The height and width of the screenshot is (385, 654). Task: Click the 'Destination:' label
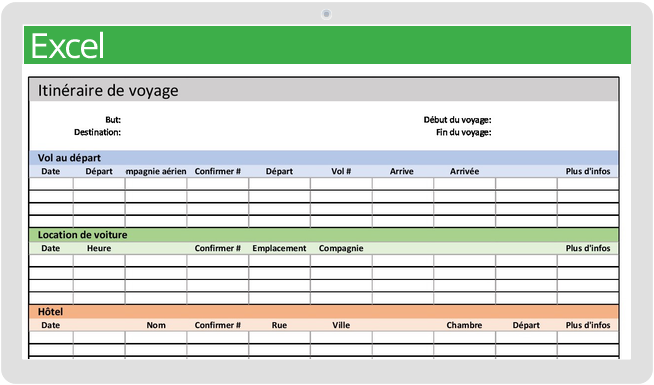pos(98,132)
